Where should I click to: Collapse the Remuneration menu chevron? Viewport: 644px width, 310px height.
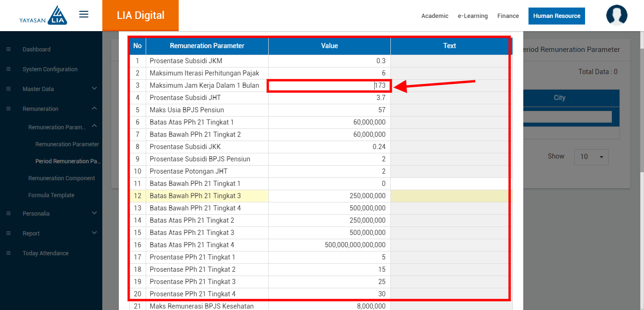point(94,109)
